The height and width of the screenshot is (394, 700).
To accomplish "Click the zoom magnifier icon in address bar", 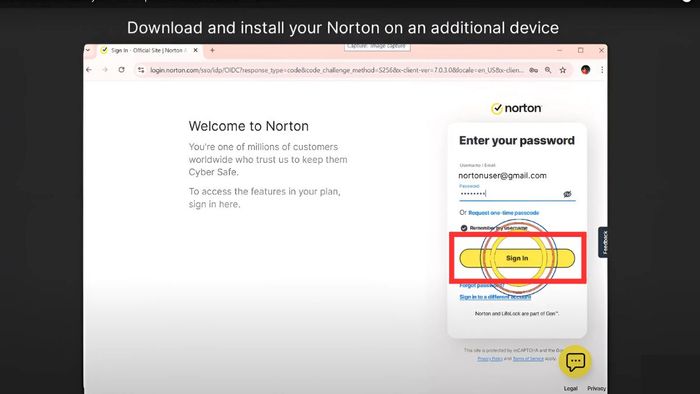I will click(x=548, y=70).
